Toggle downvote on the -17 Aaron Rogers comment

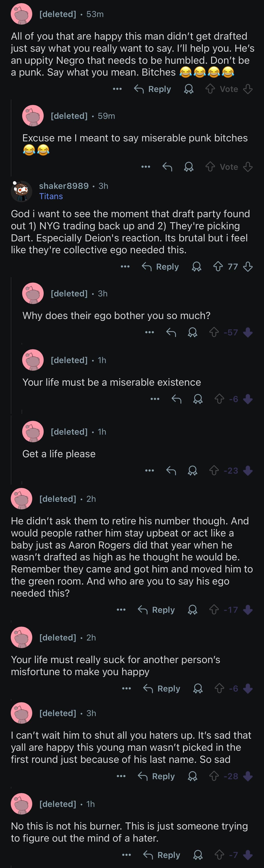click(248, 610)
